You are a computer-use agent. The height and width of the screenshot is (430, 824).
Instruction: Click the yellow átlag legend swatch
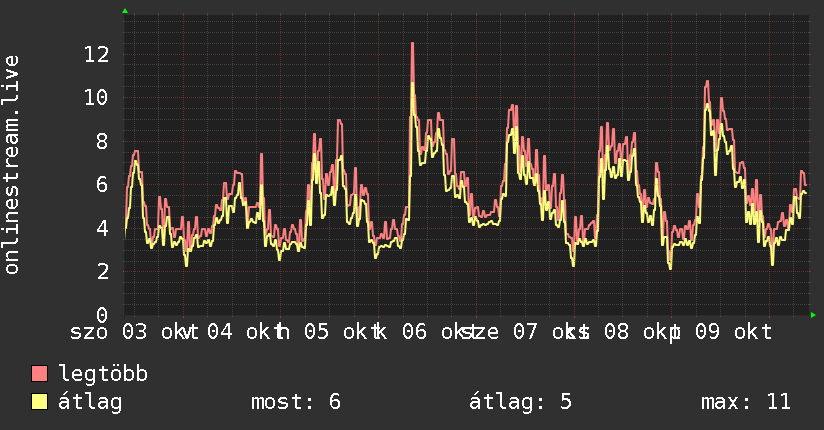coord(39,402)
